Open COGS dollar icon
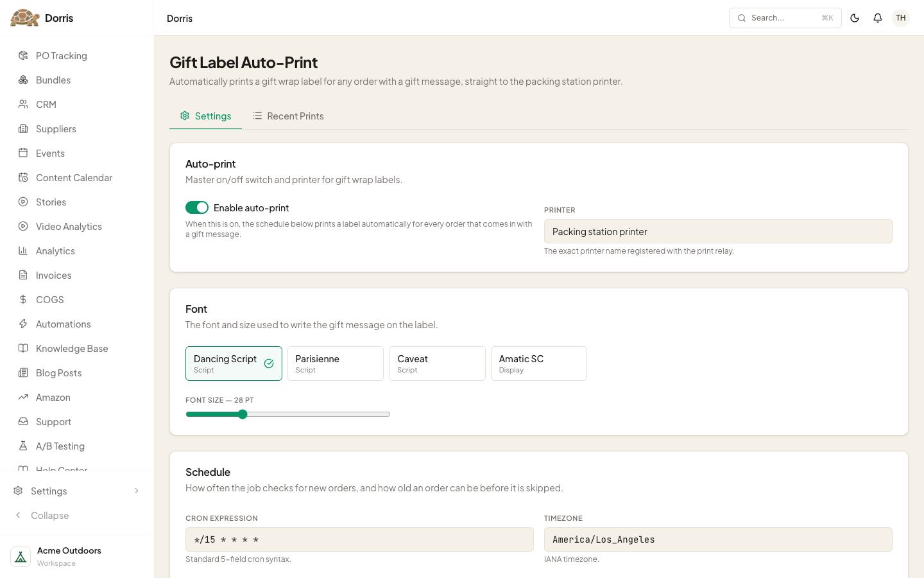This screenshot has width=924, height=578. click(23, 300)
